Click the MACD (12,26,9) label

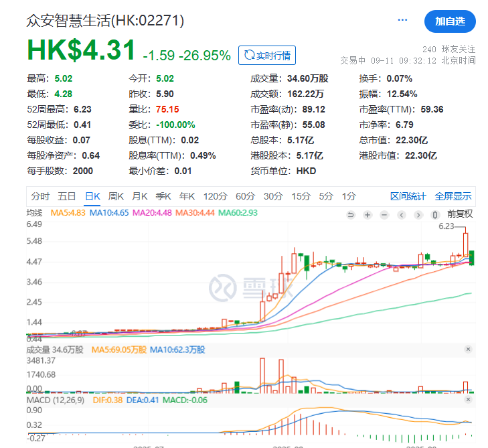tap(56, 400)
